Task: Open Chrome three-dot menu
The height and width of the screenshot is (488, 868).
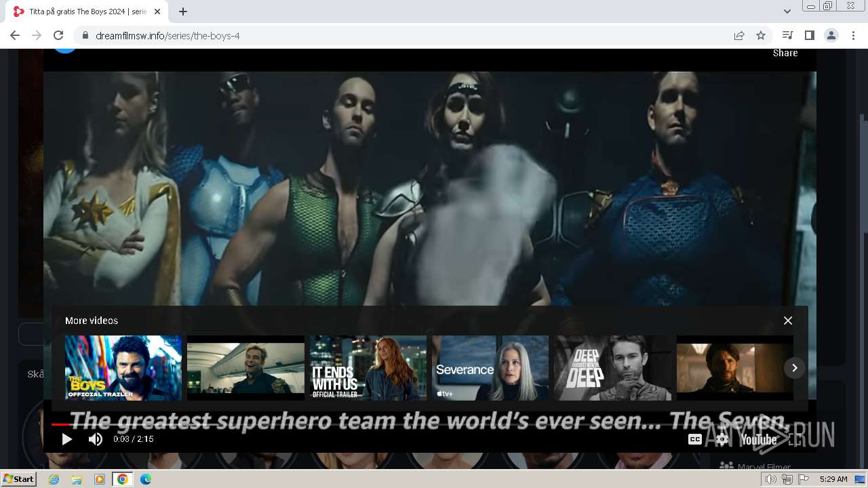Action: (853, 35)
